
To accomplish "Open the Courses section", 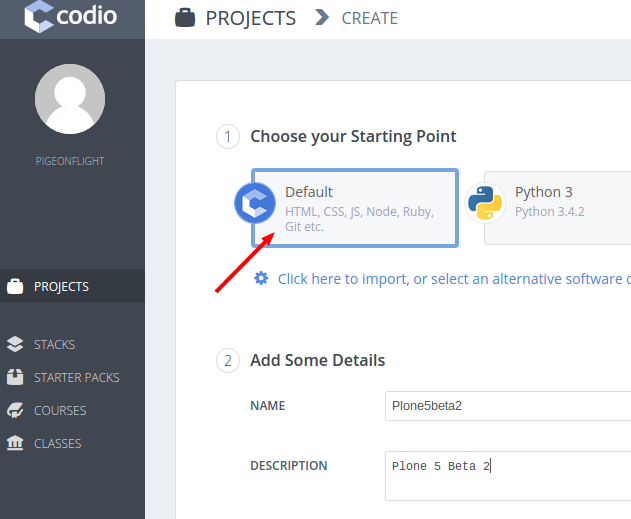I will [60, 411].
